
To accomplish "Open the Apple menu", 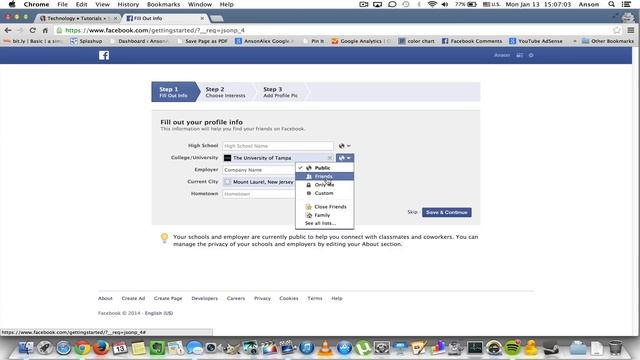I will (12, 4).
